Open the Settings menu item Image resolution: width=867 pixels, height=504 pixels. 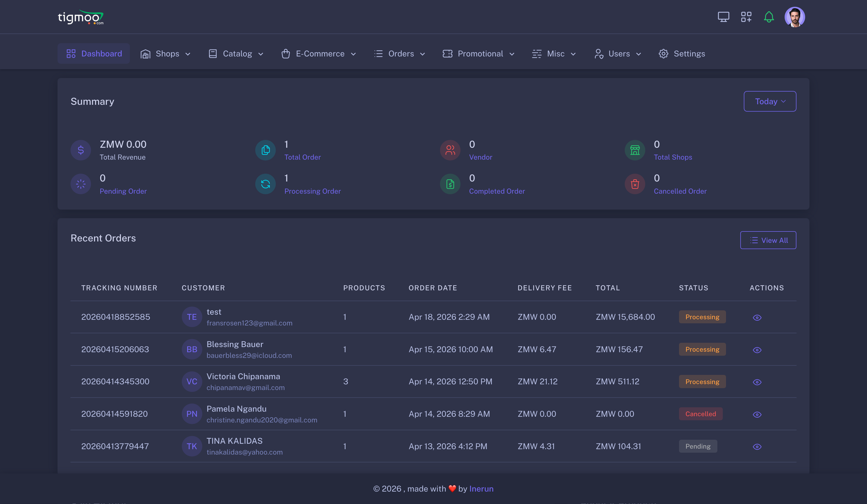(x=682, y=54)
